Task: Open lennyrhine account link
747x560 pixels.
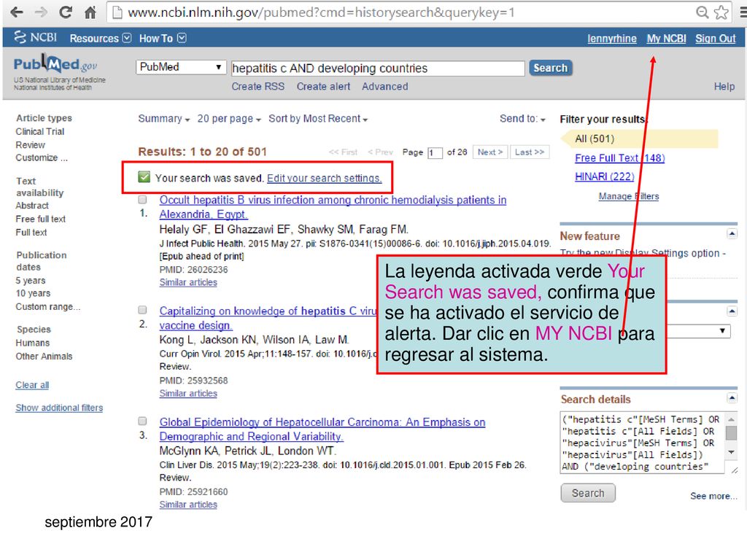Action: (x=612, y=39)
